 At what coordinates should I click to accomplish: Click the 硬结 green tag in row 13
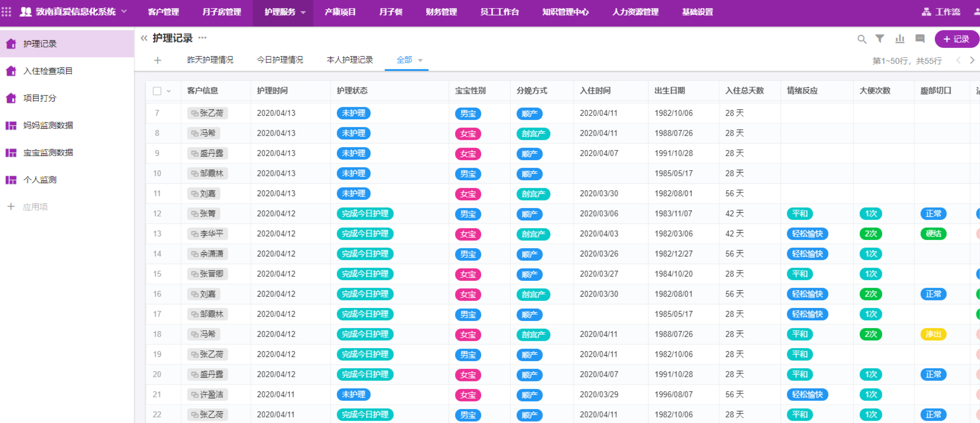933,234
